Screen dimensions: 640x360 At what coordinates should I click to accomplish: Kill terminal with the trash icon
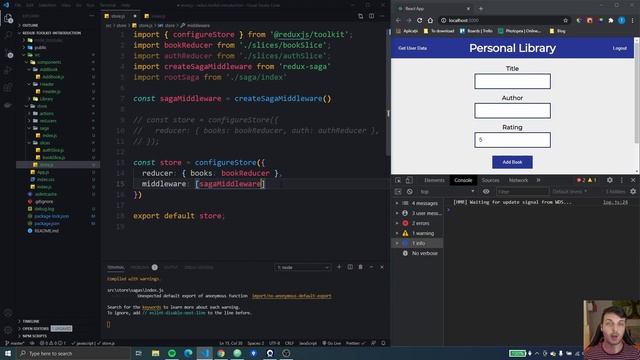360,267
